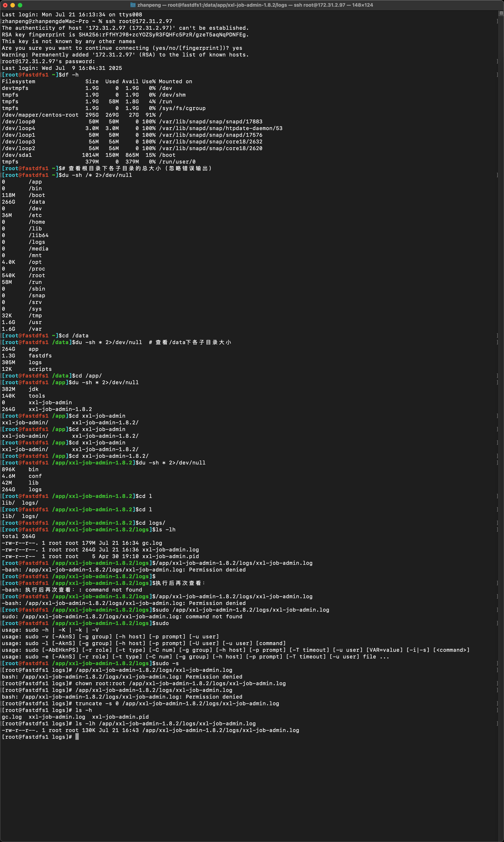The width and height of the screenshot is (504, 842).
Task: Click the '1.3G fastdfs' output line
Action: (27, 356)
